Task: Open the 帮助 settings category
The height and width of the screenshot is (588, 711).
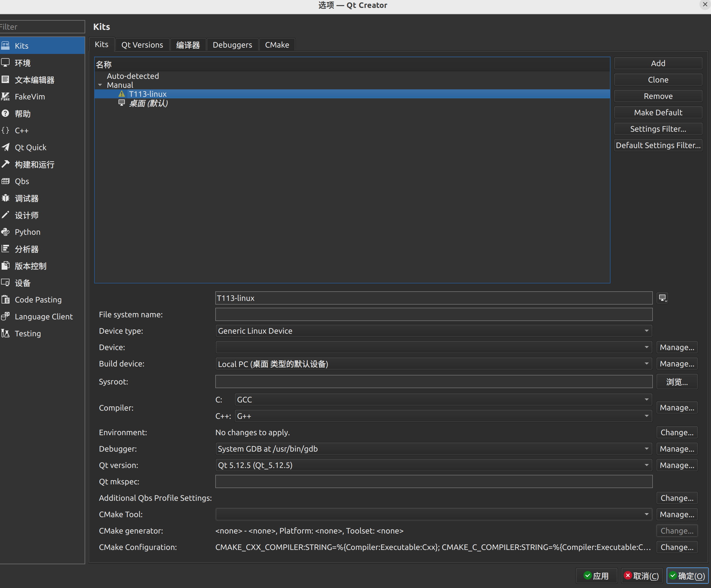Action: (42, 114)
